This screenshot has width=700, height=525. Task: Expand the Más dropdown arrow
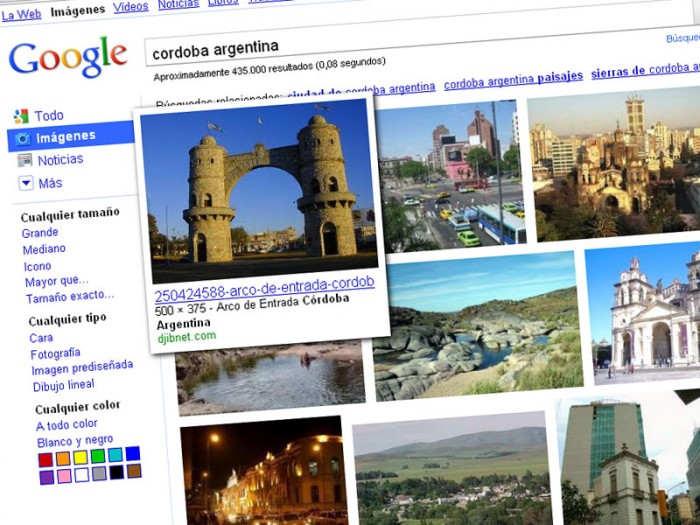[x=26, y=183]
